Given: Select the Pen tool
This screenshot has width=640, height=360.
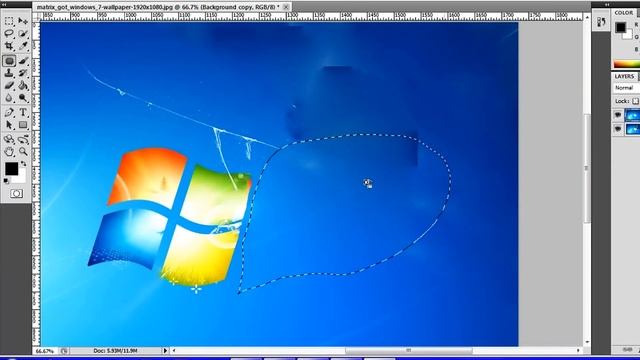Looking at the screenshot, I should tap(9, 112).
